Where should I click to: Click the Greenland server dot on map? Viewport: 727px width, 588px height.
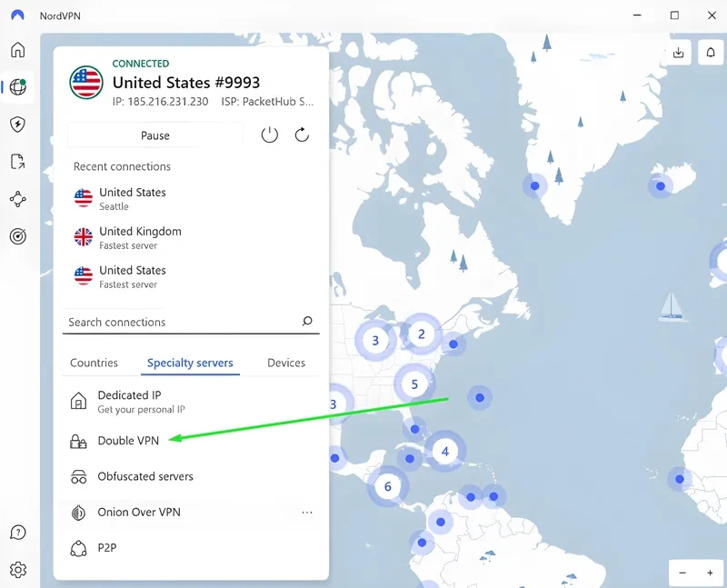[x=534, y=185]
